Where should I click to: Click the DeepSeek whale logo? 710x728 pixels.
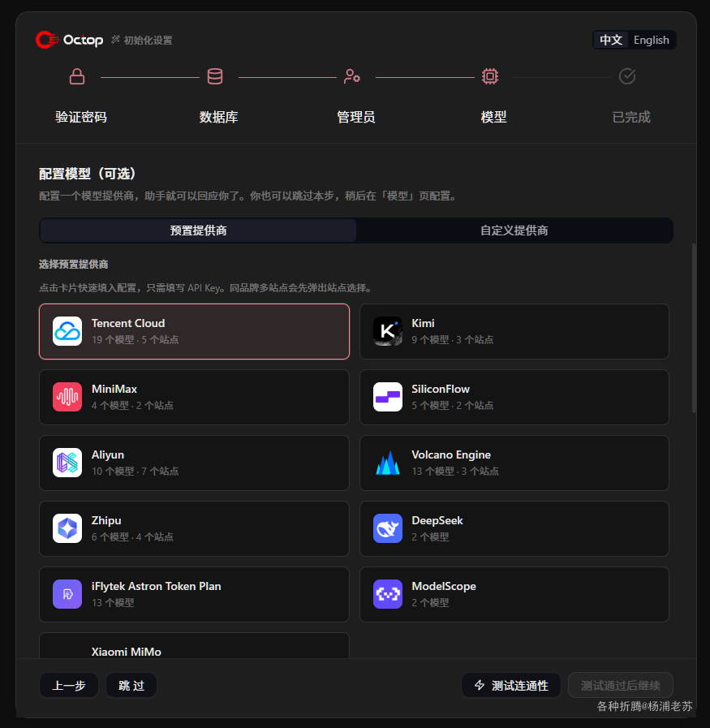tap(388, 528)
